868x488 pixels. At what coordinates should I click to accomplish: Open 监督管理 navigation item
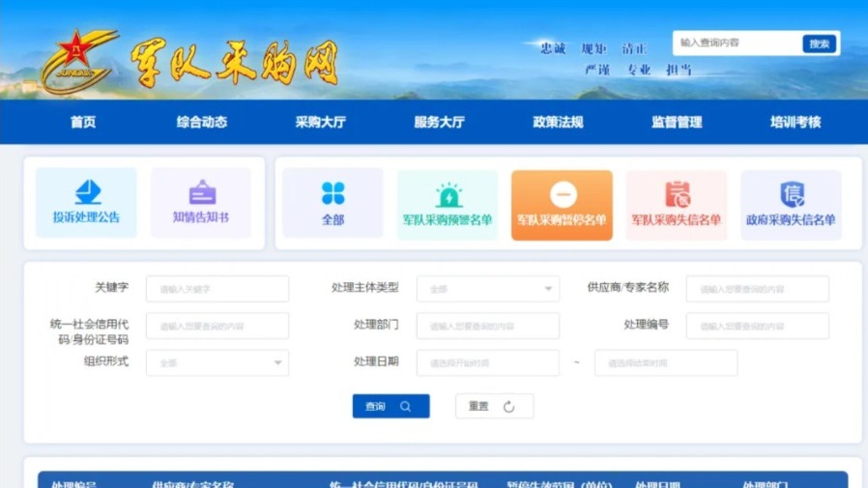677,123
